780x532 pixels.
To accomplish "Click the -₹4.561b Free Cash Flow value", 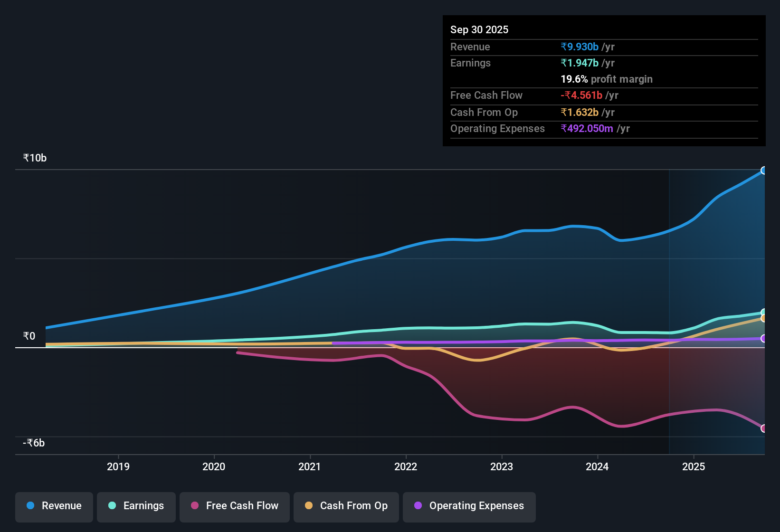I will click(x=582, y=95).
